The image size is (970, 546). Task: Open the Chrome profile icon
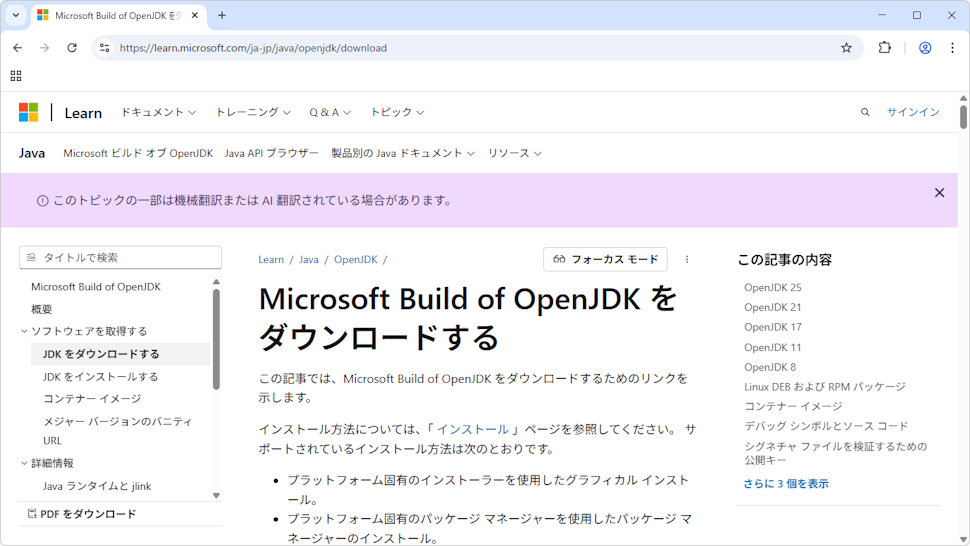925,48
